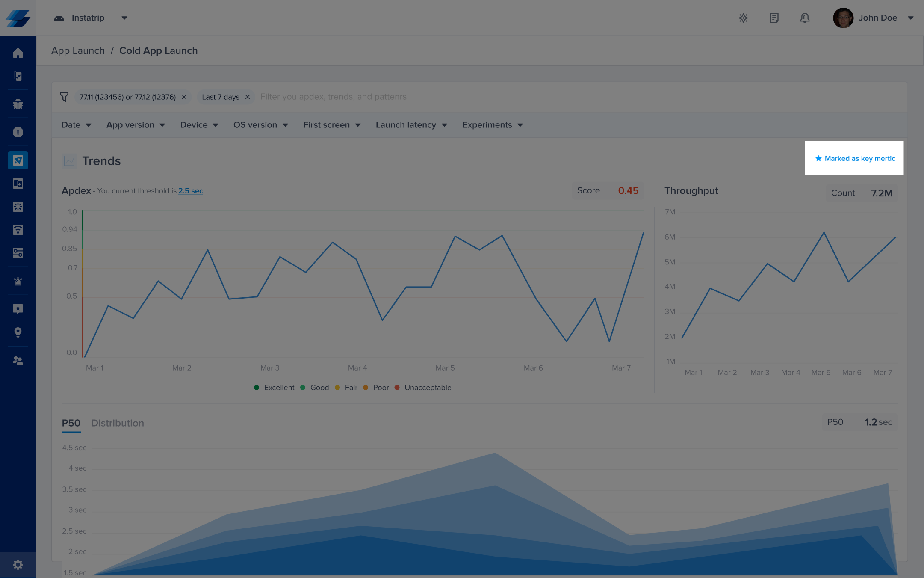The width and height of the screenshot is (924, 578).
Task: Expand the App version dropdown
Action: [136, 125]
